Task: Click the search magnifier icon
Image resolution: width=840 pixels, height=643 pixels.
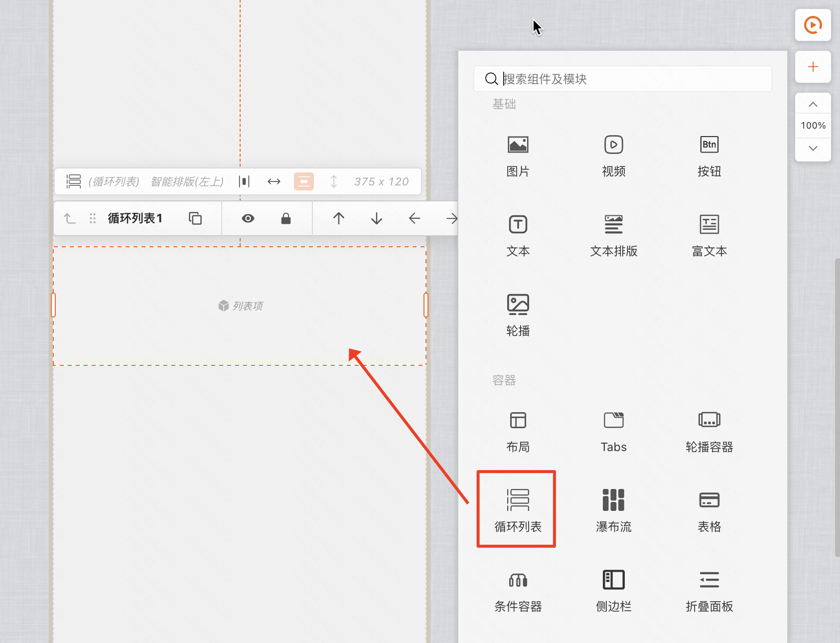Action: coord(491,79)
